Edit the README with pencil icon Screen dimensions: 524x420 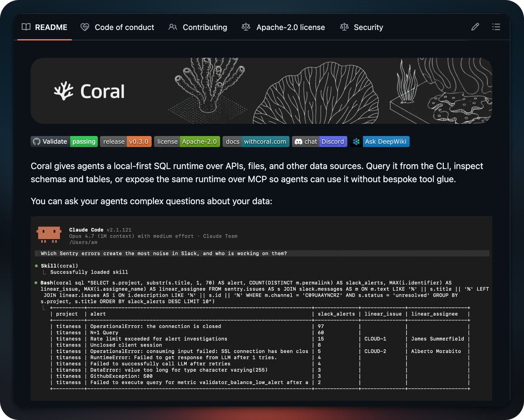click(475, 27)
